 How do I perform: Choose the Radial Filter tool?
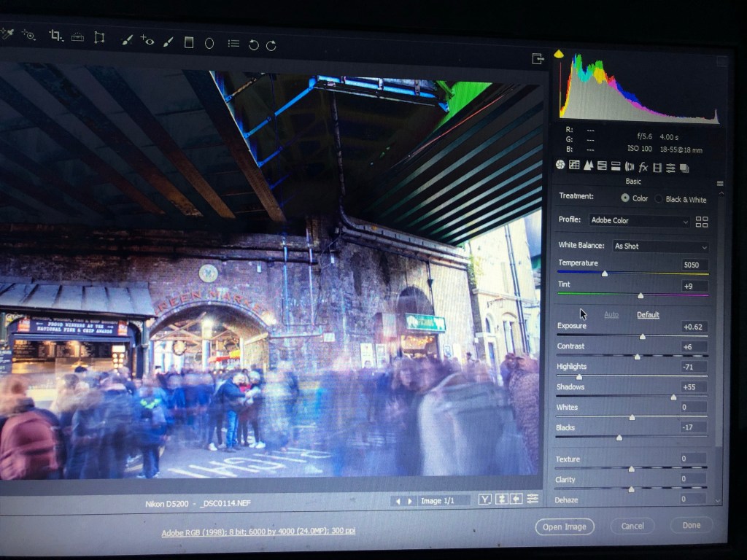(x=209, y=43)
